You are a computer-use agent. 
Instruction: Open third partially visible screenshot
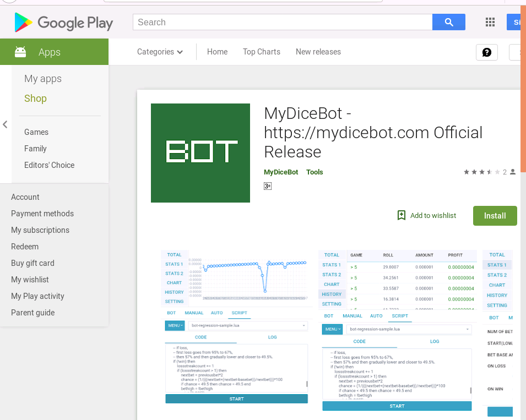pos(497,333)
